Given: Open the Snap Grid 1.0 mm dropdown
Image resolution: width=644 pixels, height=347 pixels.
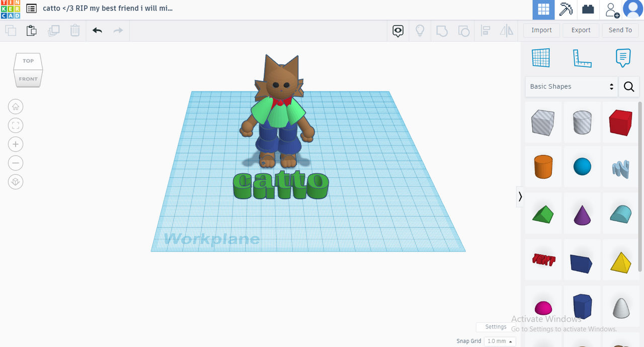Looking at the screenshot, I should tap(500, 341).
